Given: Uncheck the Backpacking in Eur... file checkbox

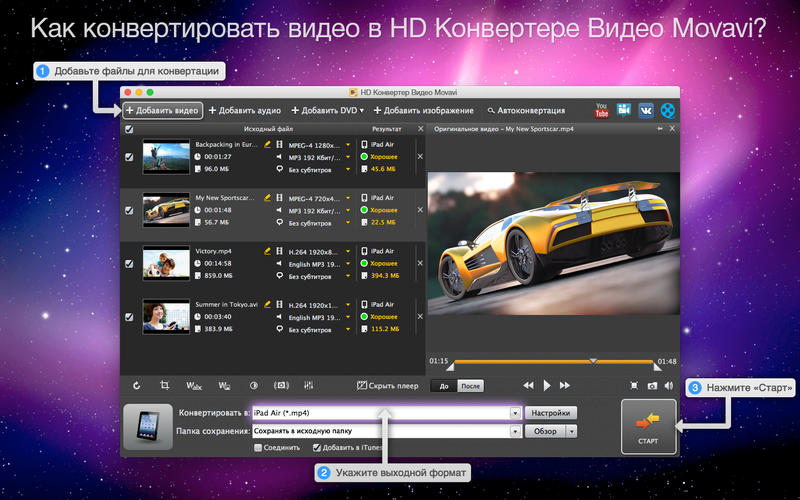Looking at the screenshot, I should click(x=129, y=157).
